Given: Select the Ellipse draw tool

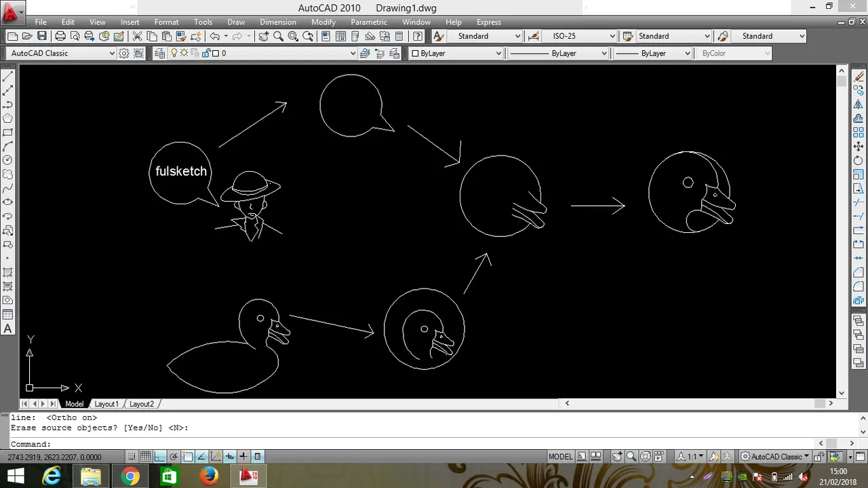Looking at the screenshot, I should point(8,202).
